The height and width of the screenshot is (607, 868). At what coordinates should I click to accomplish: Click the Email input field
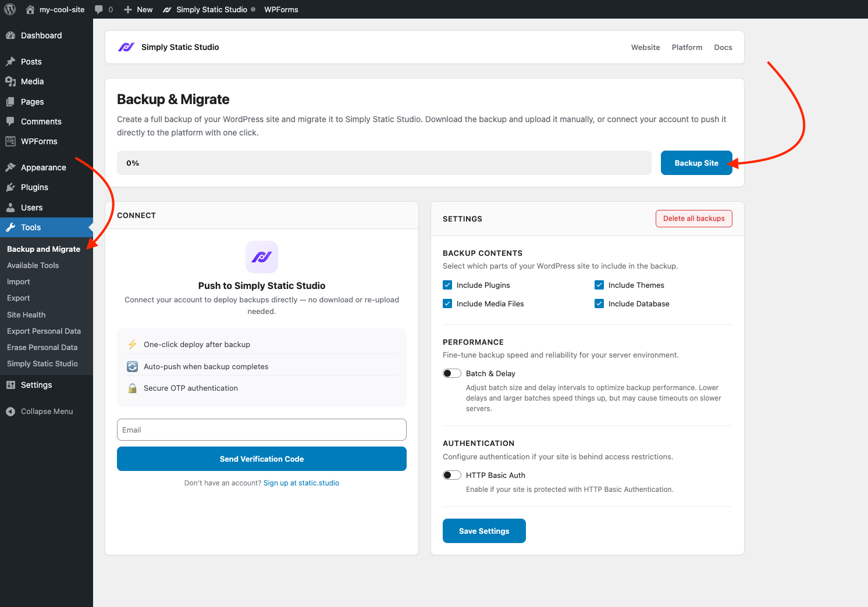(262, 430)
